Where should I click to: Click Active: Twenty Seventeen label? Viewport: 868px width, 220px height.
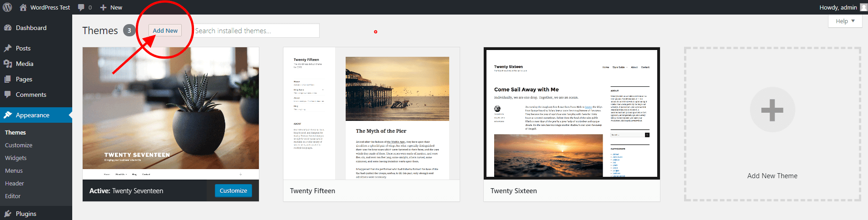[126, 191]
